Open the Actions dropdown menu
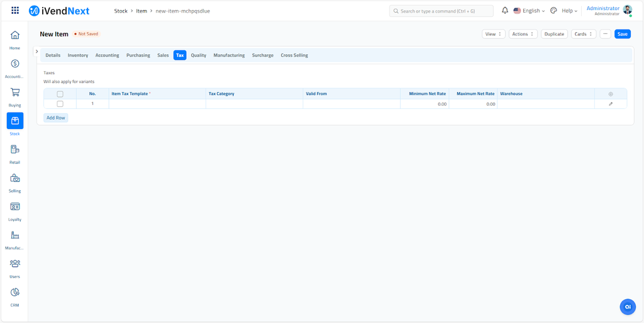 coord(523,34)
